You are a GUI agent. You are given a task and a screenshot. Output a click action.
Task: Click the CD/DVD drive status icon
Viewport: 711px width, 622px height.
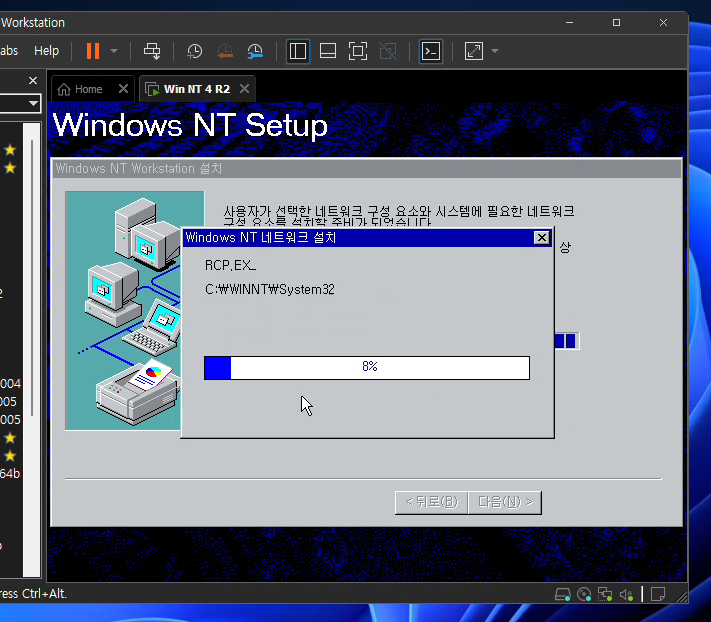click(x=584, y=594)
